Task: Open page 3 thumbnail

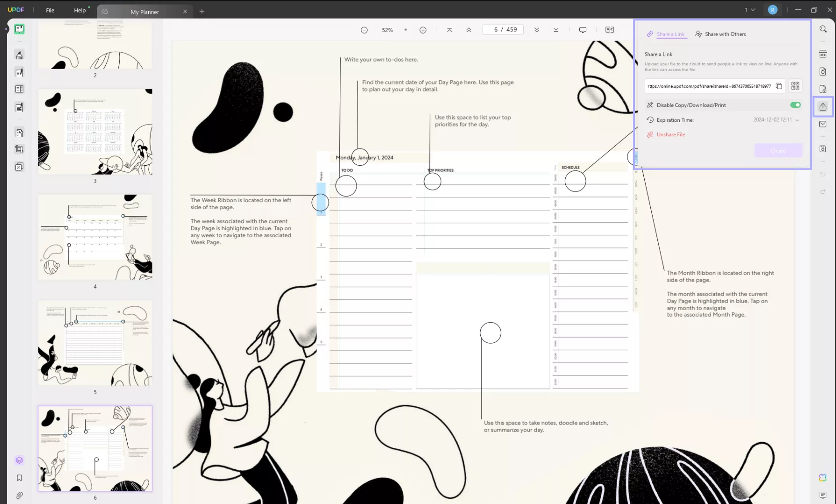Action: pyautogui.click(x=95, y=132)
